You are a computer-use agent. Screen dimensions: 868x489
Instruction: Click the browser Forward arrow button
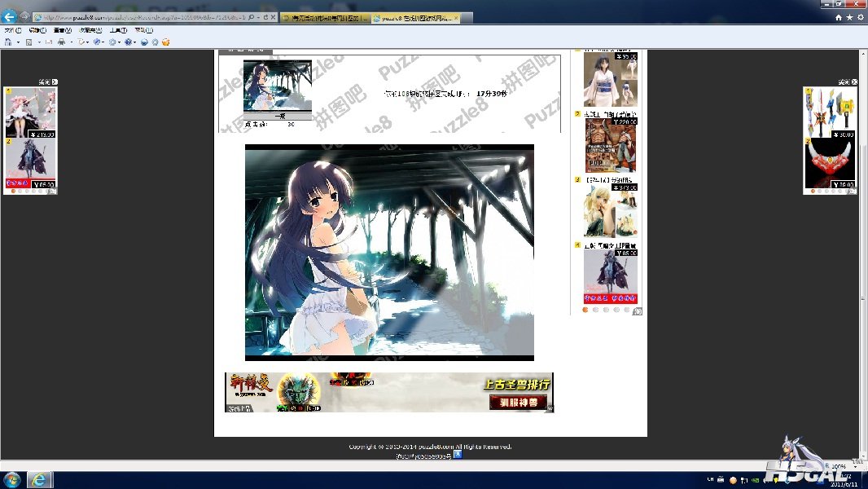tap(24, 16)
